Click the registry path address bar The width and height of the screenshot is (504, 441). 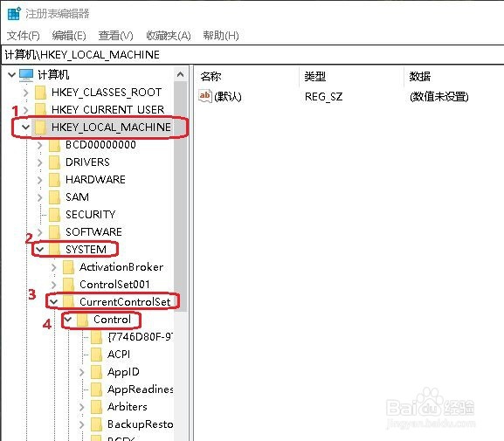[252, 55]
